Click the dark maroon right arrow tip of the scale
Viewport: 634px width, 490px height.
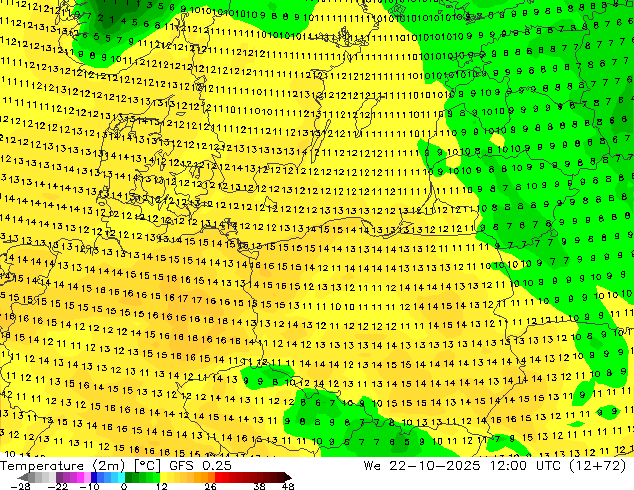[x=287, y=478]
